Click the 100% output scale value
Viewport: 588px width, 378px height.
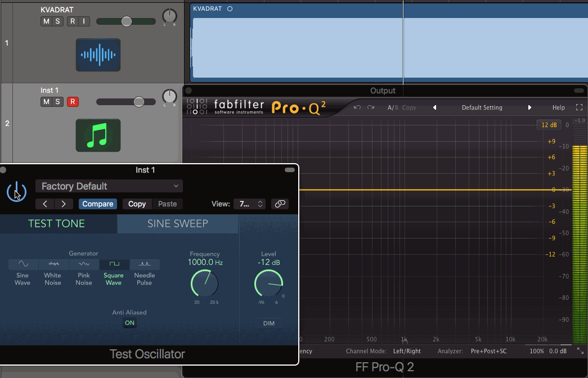pos(537,352)
